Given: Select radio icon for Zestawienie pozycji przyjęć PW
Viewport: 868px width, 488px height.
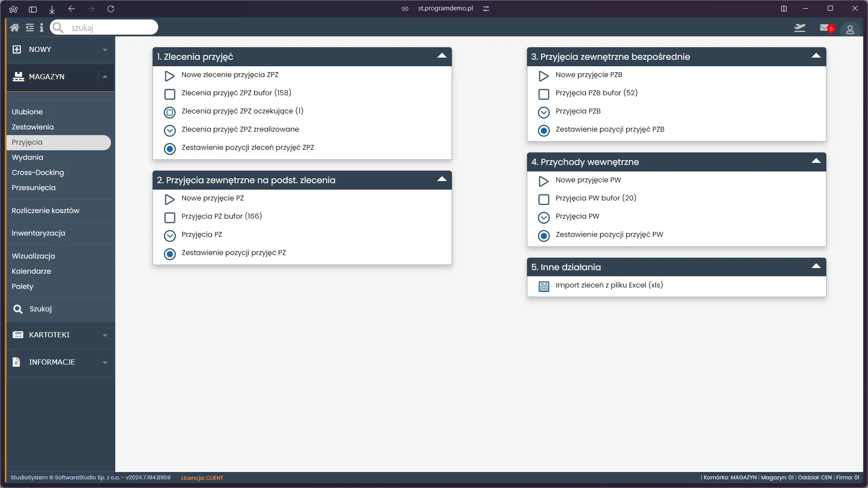Looking at the screenshot, I should 543,236.
